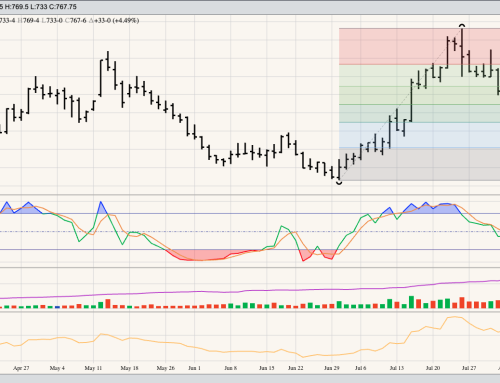Click the purple moving average line in volume pane
500x383 pixels.
point(250,290)
